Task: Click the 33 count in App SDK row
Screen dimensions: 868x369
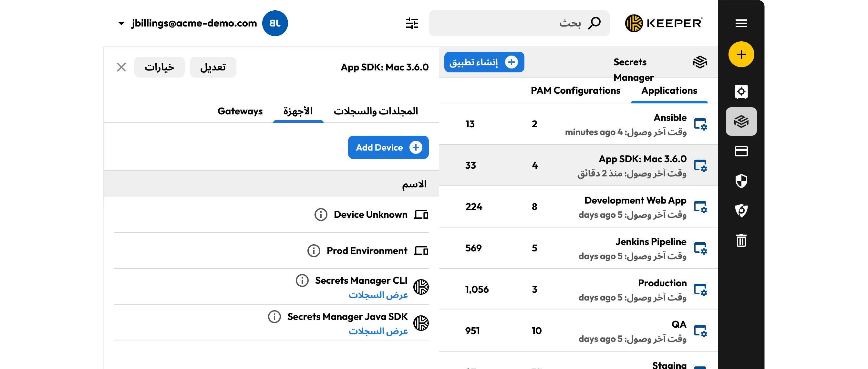Action: 470,166
